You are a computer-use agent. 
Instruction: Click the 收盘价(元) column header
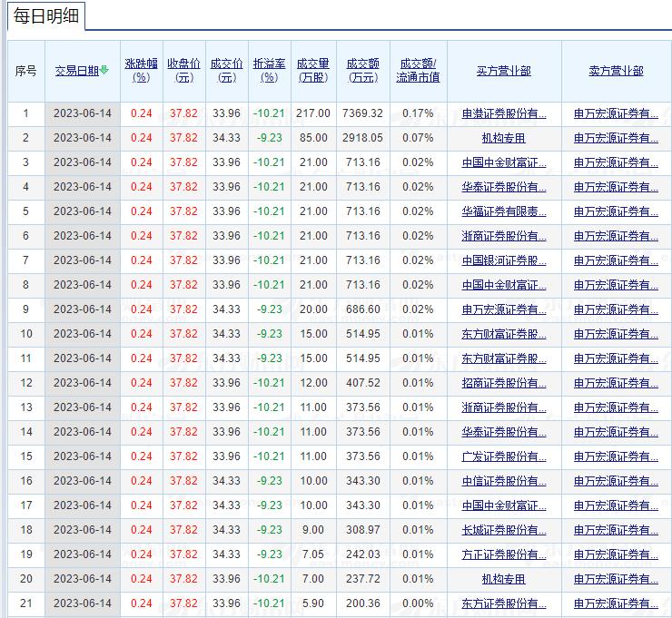click(x=183, y=71)
